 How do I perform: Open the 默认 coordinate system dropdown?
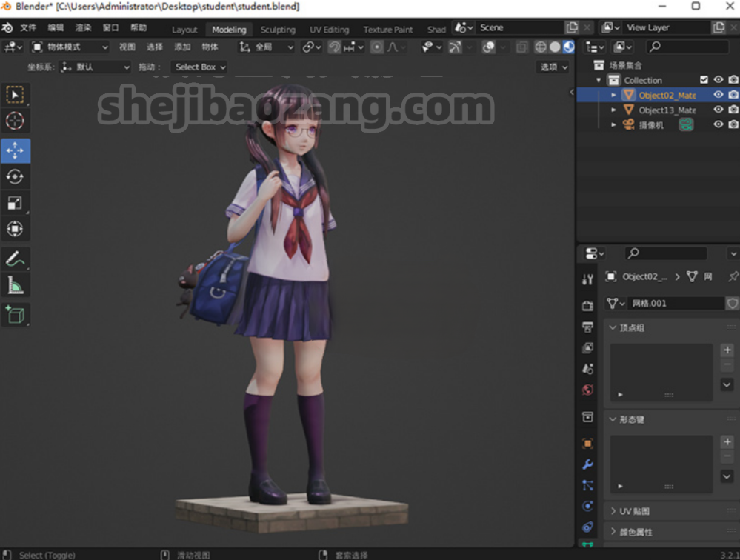[95, 67]
